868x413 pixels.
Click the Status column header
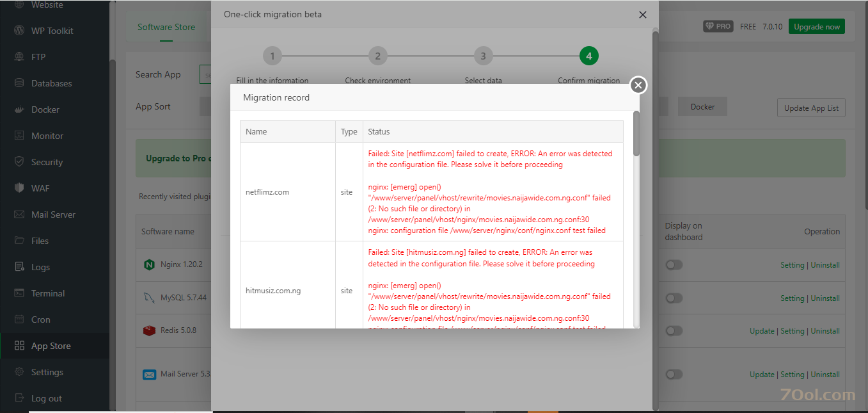coord(493,131)
